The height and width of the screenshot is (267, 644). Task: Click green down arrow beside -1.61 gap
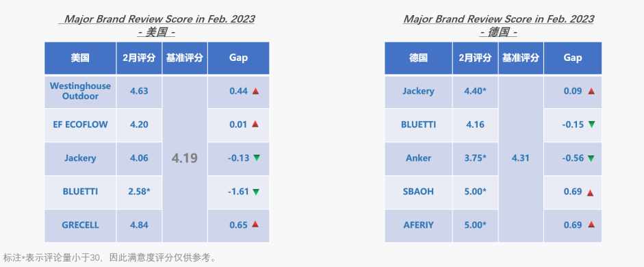pyautogui.click(x=256, y=192)
